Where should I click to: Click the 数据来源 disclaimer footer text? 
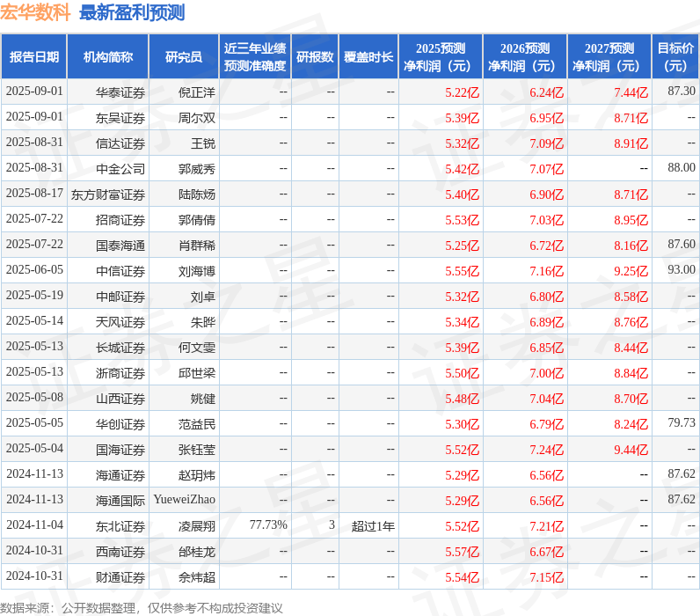142,608
